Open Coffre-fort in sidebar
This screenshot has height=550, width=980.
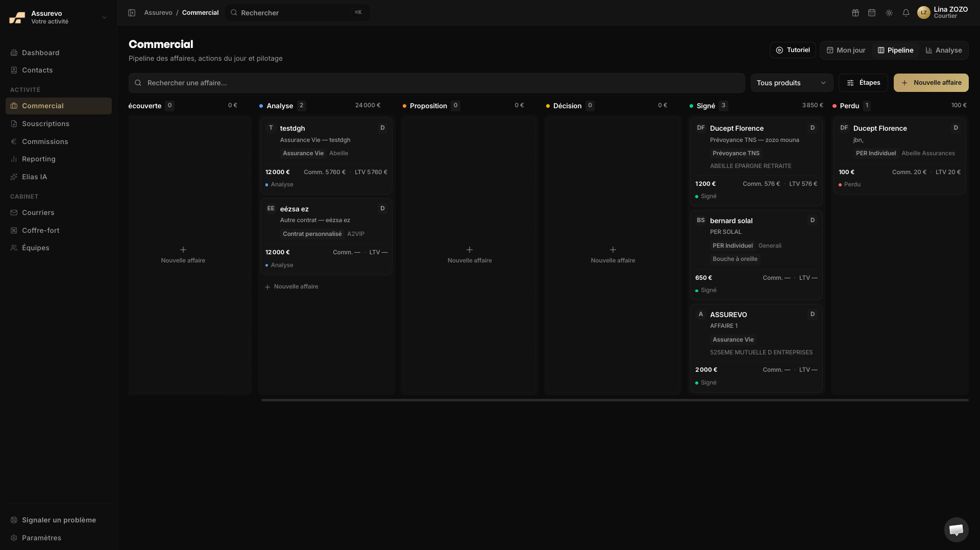59,230
